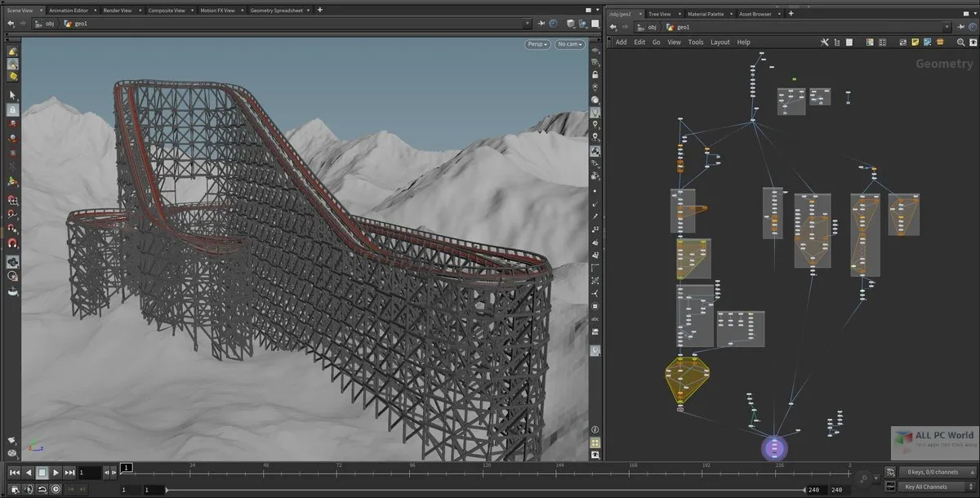Screen dimensions: 980x498
Task: Add a new tab to the Scene View pane
Action: (319, 10)
